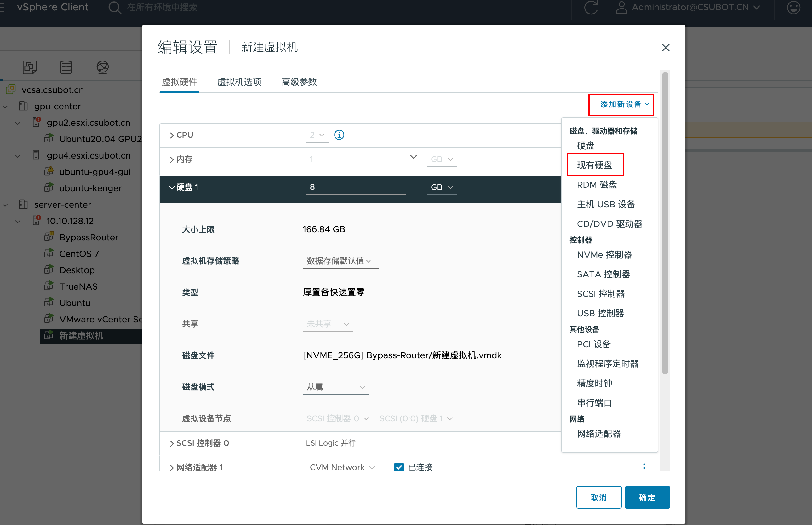Open the 磁盘模式 dropdown
812x525 pixels.
pos(336,387)
